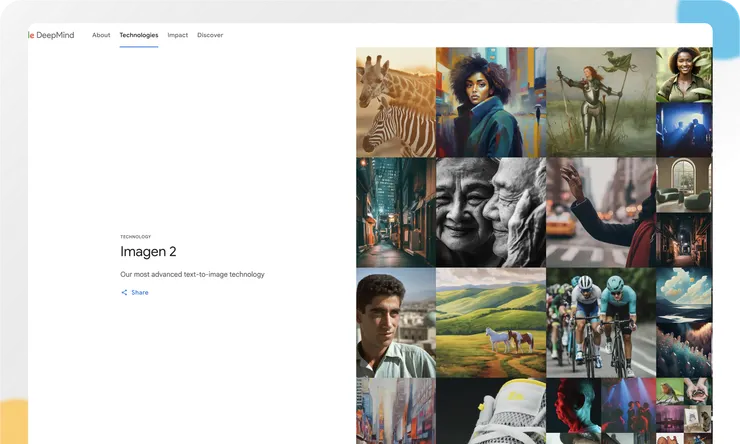Screen dimensions: 740x444
Task: Open the smiling woman in plants image
Action: [684, 75]
